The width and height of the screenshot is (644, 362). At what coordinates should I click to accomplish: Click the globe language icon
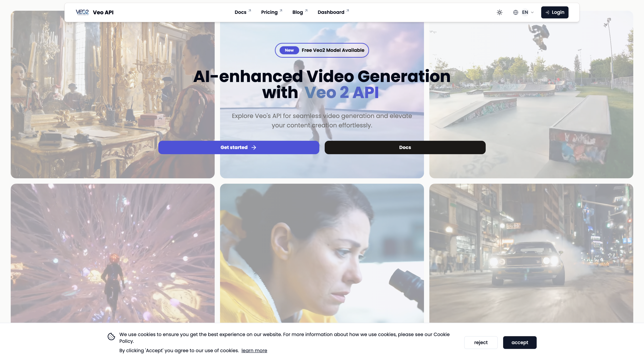tap(515, 13)
